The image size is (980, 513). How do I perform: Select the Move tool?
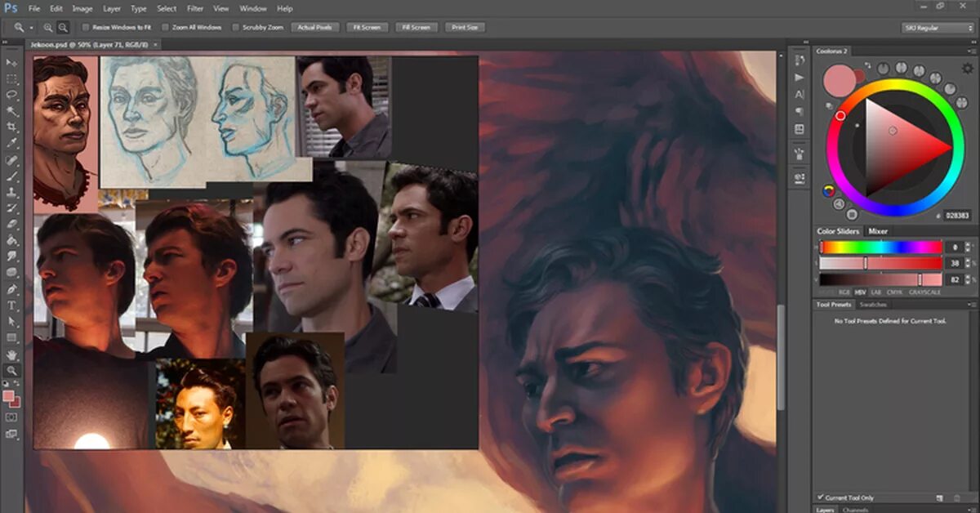[x=11, y=63]
